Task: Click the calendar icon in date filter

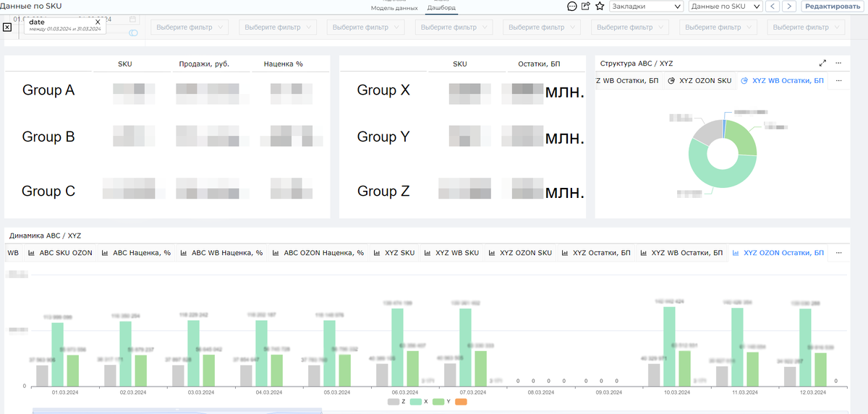Action: (133, 20)
